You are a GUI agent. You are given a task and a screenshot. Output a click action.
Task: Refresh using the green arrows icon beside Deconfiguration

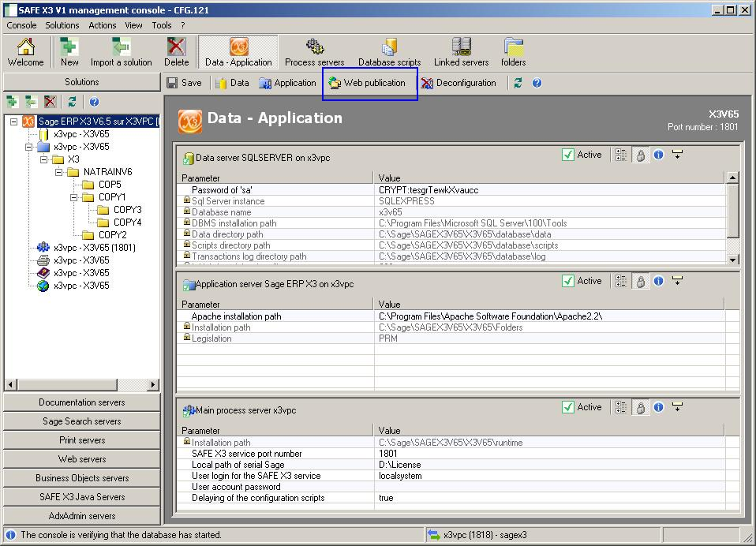(x=518, y=83)
